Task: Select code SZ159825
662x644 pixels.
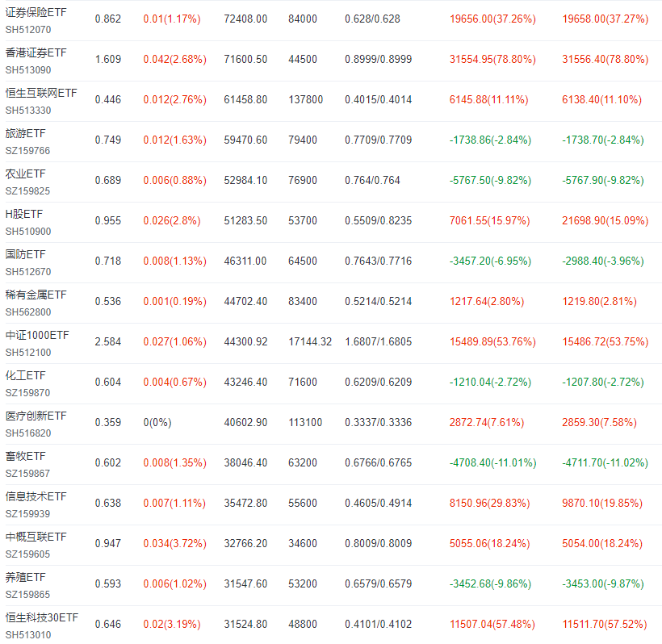Action: [27, 191]
